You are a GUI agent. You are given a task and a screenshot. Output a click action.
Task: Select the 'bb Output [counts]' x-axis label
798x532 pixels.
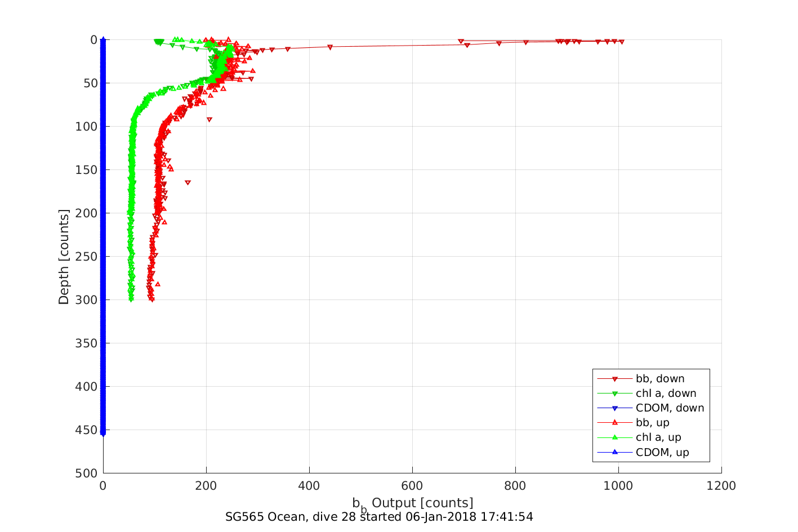413,504
